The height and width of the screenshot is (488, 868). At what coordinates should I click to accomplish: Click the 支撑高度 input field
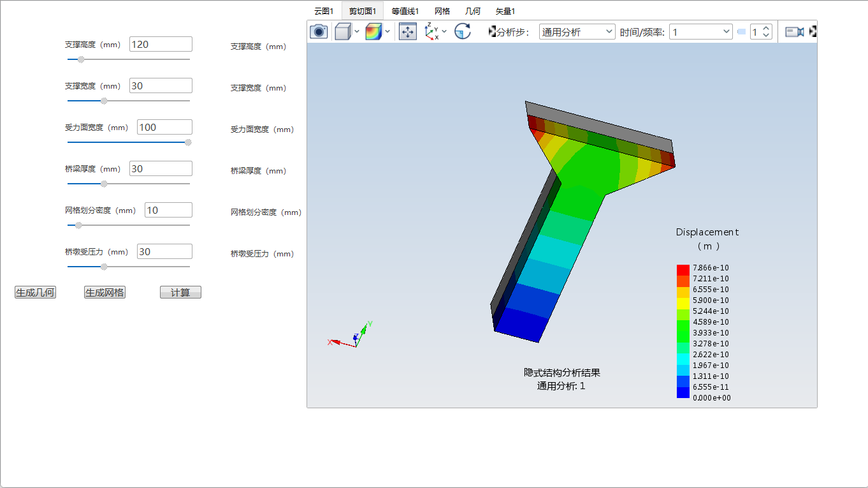point(161,44)
